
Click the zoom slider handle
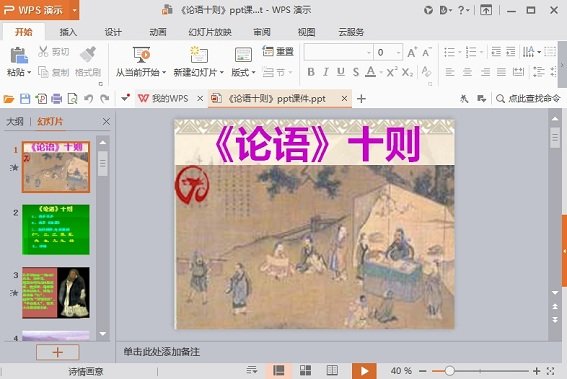(x=449, y=371)
